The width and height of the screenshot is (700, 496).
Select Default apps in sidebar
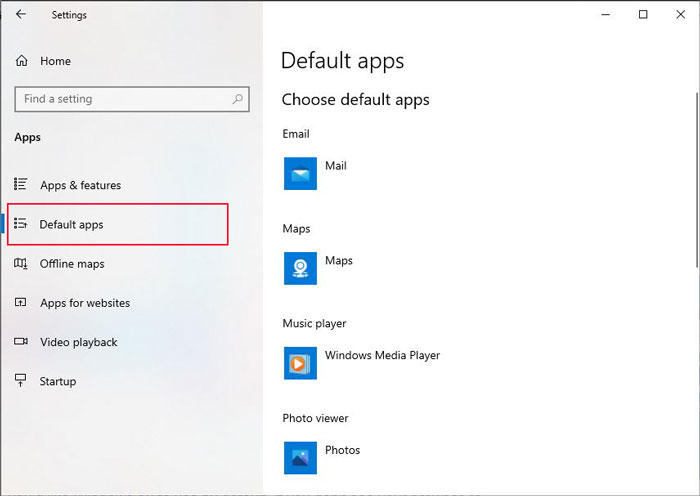pyautogui.click(x=118, y=224)
